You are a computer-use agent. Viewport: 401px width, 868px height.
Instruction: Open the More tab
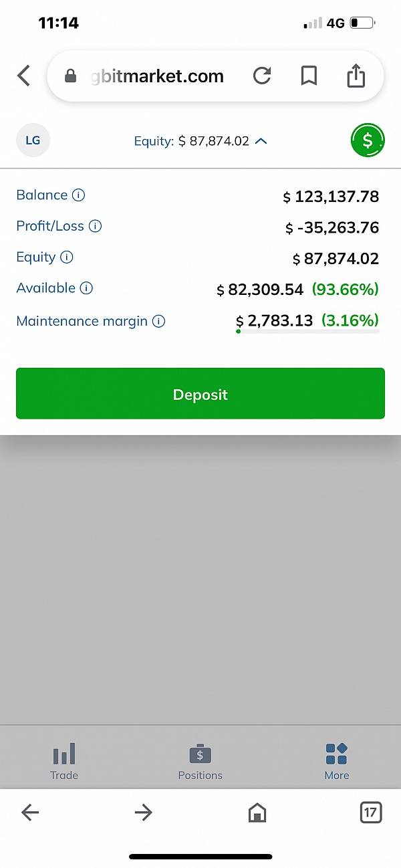point(336,761)
